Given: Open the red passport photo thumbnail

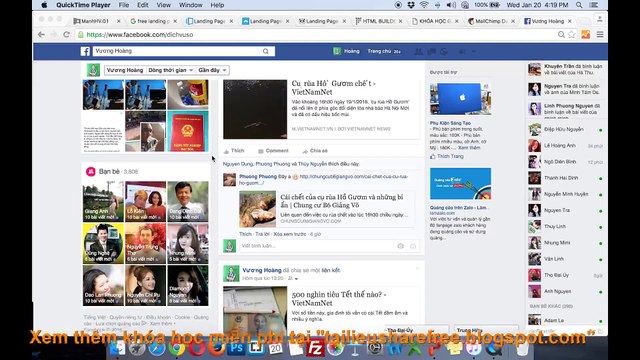Looking at the screenshot, I should coord(188,131).
